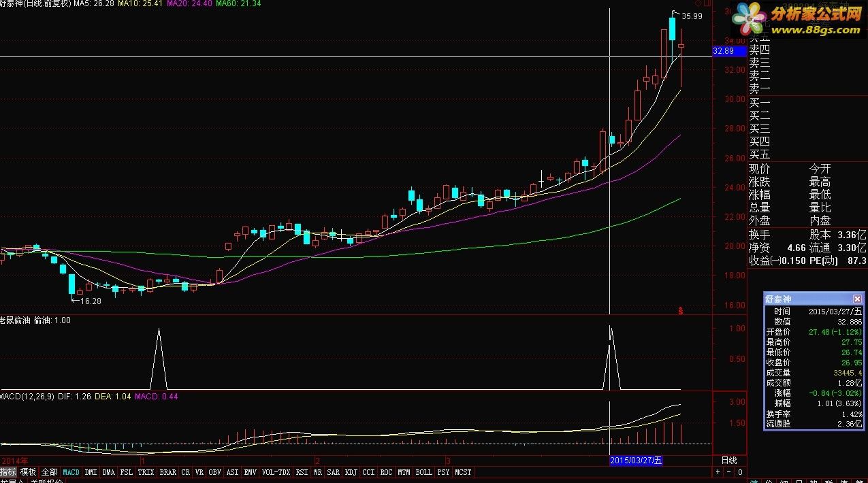Select the MCST indicator tab
This screenshot has width=868, height=483.
tap(464, 471)
